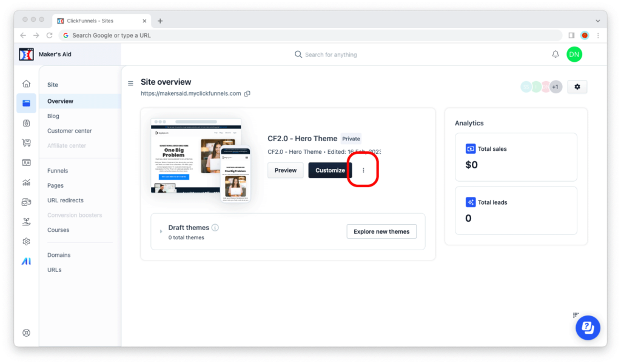The height and width of the screenshot is (364, 621).
Task: Open a new browser tab
Action: (x=160, y=21)
